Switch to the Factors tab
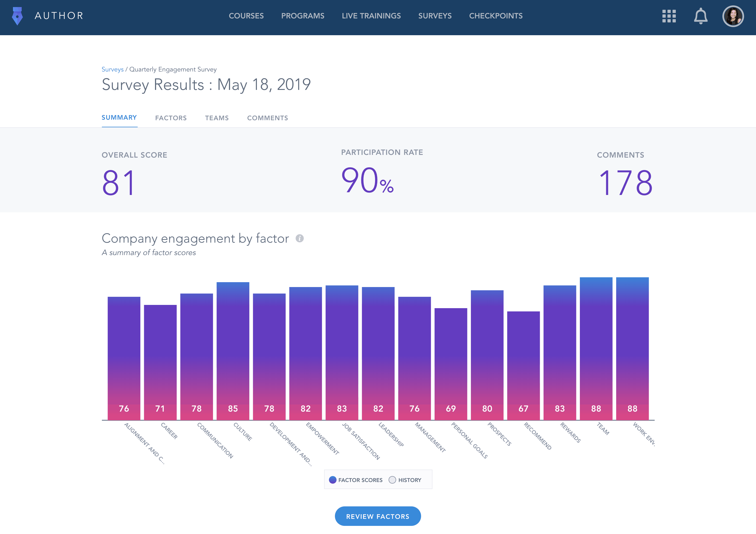This screenshot has height=534, width=756. point(171,118)
